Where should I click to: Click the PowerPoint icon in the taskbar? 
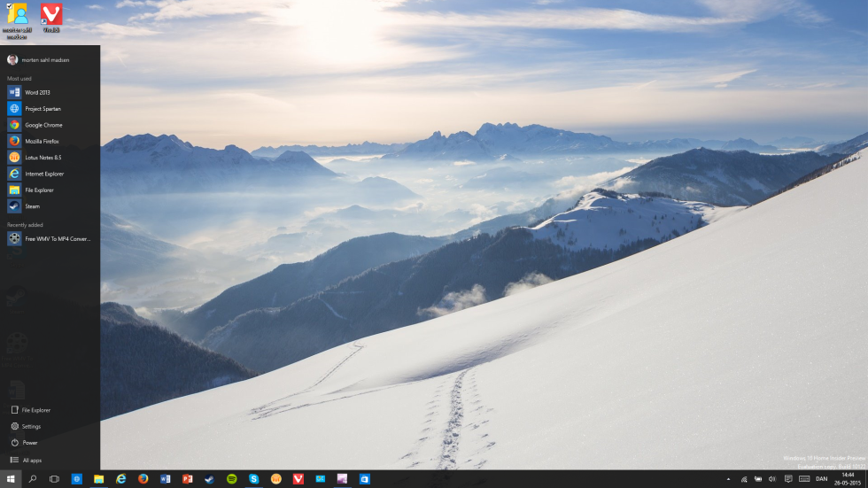188,479
